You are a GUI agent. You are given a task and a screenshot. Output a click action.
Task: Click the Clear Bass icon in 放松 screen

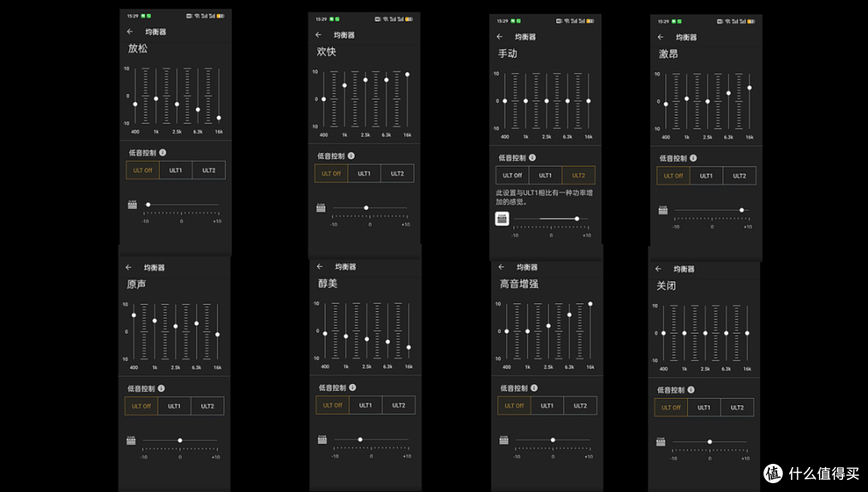133,205
